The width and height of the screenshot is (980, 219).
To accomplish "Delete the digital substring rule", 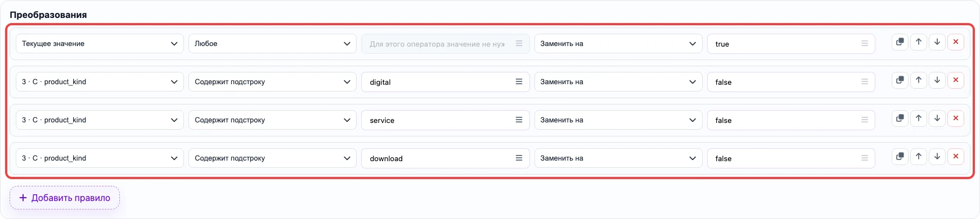I will tap(956, 80).
